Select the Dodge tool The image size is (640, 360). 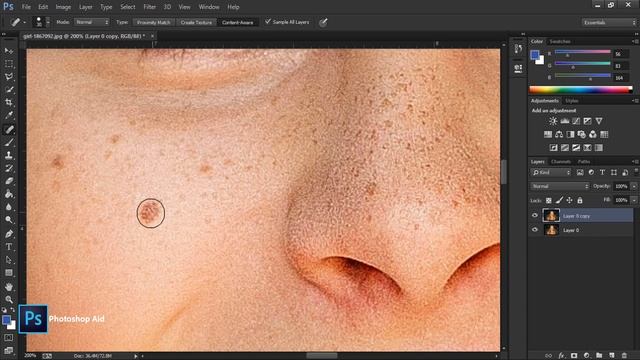point(9,220)
